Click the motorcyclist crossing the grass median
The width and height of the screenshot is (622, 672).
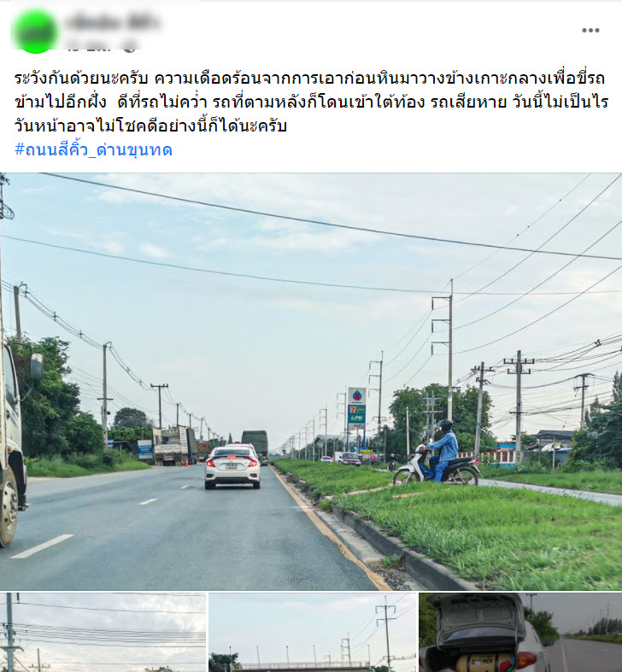438,454
